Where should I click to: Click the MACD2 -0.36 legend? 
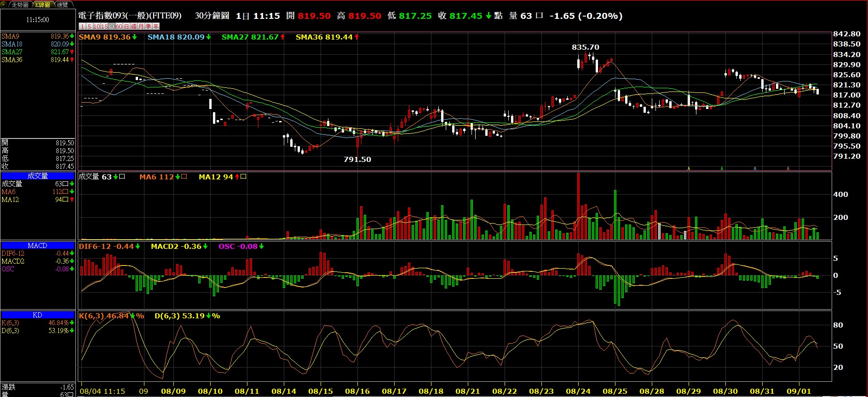click(179, 247)
